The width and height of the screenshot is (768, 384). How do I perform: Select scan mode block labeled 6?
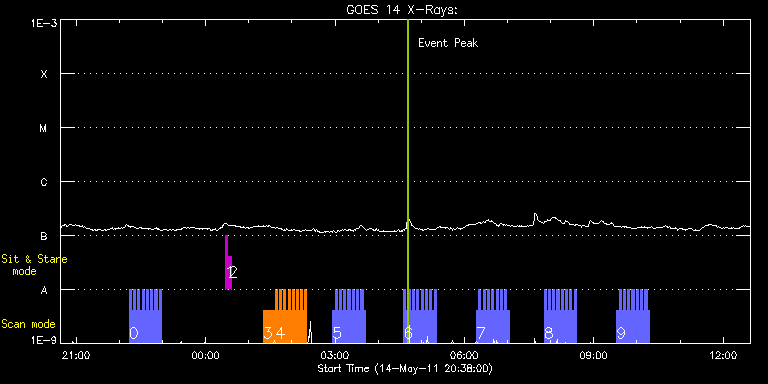point(420,316)
